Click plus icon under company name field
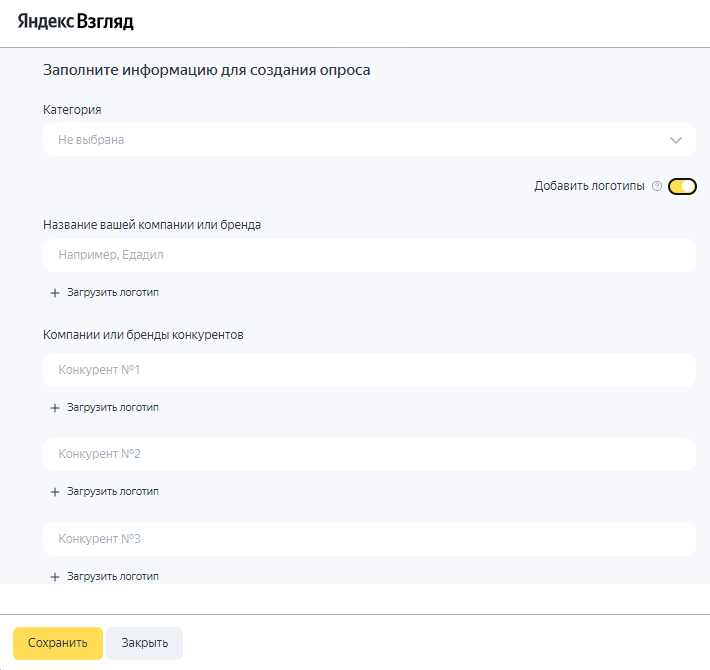Screen dimensions: 710x670 point(55,293)
